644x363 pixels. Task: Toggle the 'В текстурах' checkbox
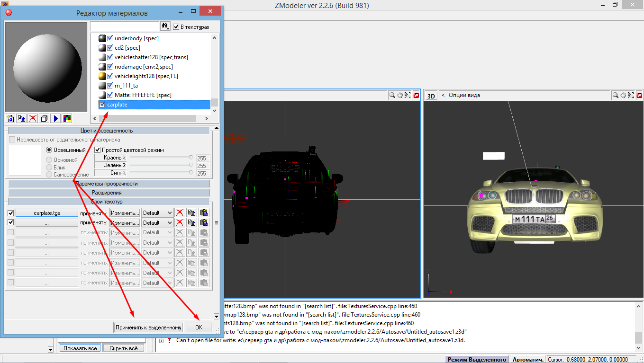pyautogui.click(x=176, y=27)
